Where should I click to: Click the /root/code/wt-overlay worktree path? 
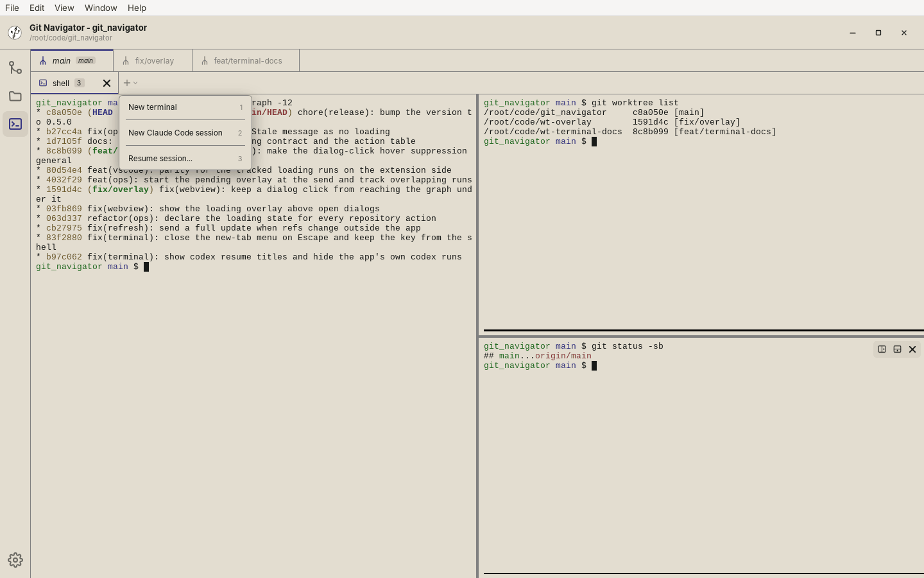pos(538,122)
